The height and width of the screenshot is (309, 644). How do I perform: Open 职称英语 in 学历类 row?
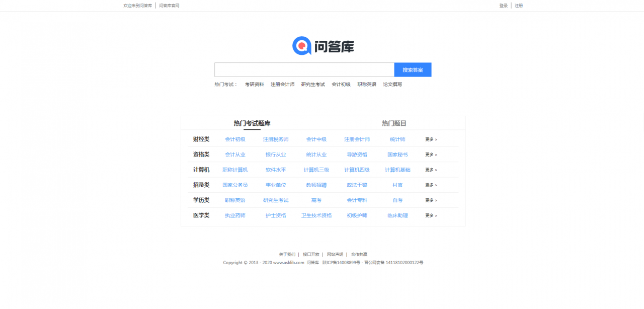pyautogui.click(x=235, y=200)
